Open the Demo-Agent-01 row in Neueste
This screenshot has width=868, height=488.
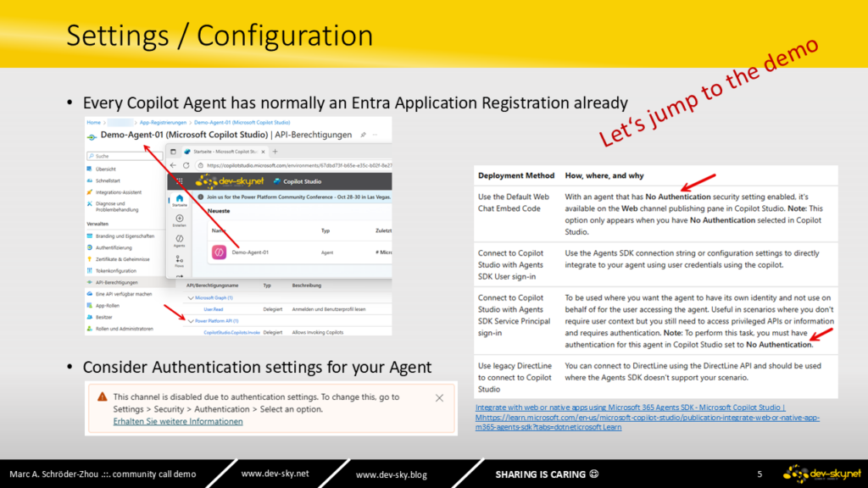299,252
